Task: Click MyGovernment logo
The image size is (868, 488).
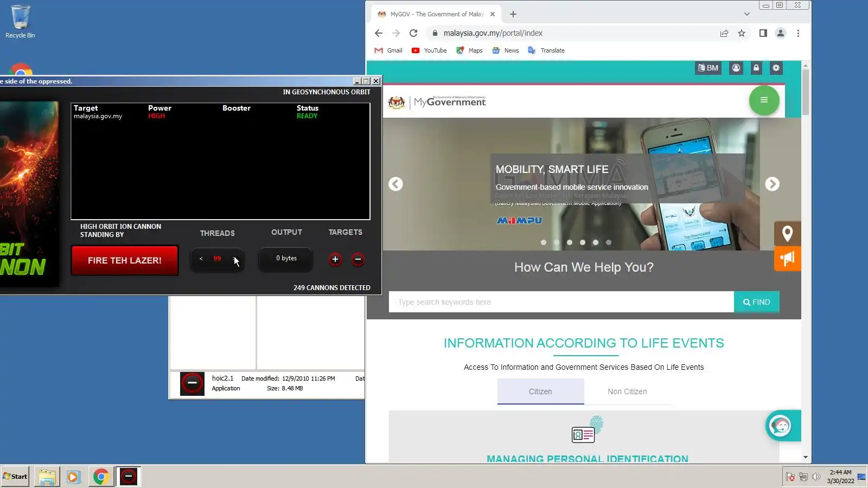Action: point(437,102)
